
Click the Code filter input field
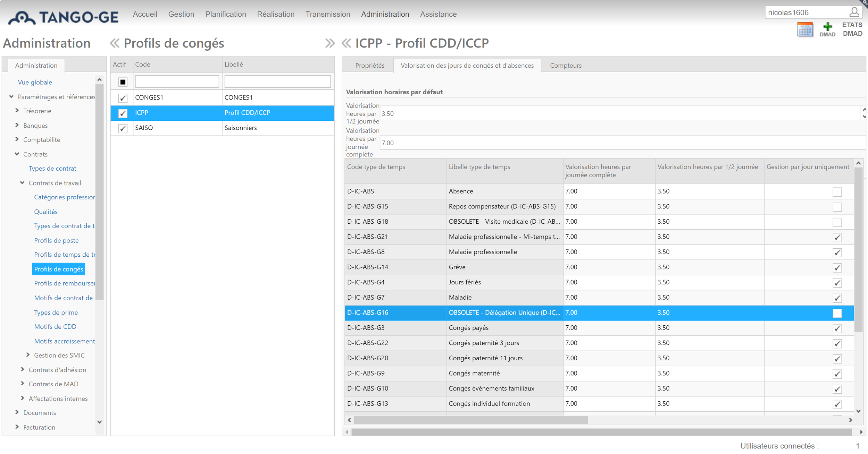[x=177, y=82]
